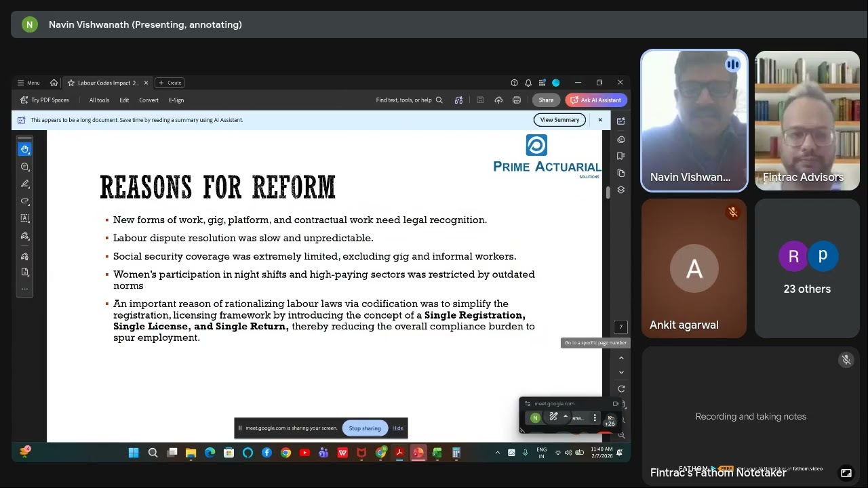This screenshot has height=488, width=868.
Task: Open YouTube from the taskbar
Action: coord(304,453)
